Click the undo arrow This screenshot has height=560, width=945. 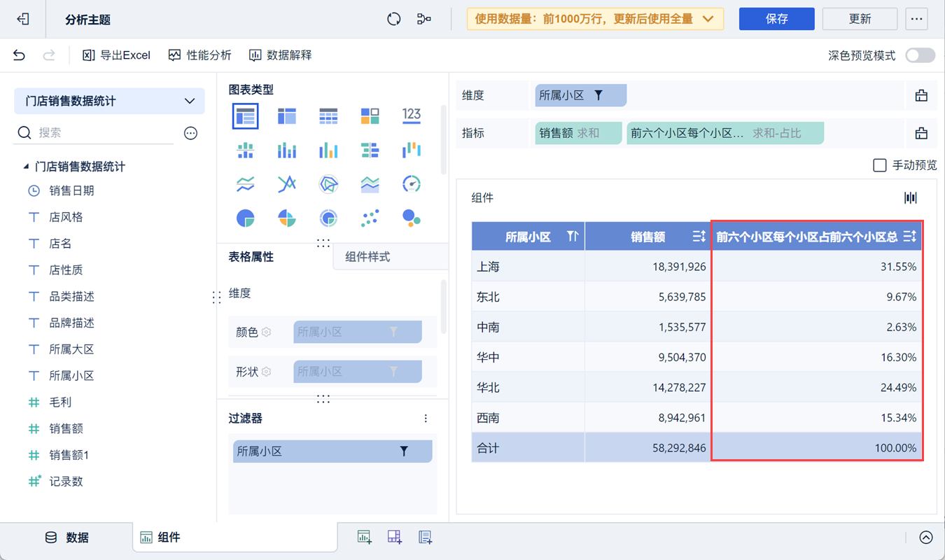pyautogui.click(x=19, y=55)
